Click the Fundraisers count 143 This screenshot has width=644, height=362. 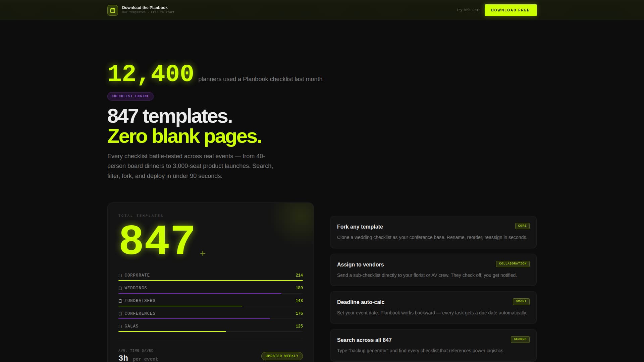(x=299, y=301)
